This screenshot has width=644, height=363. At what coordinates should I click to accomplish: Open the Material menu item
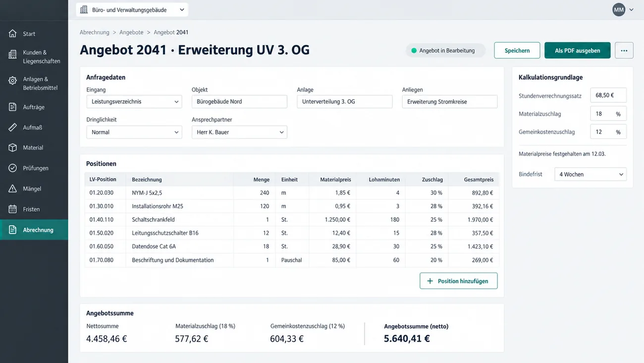pos(34,148)
